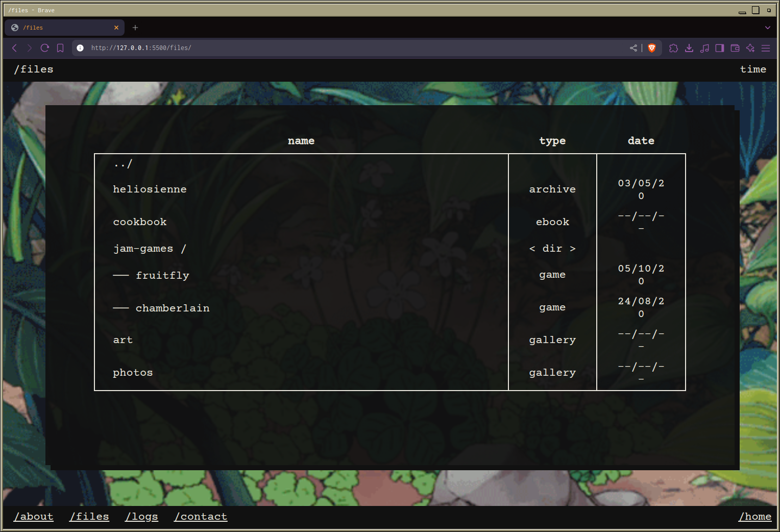Screen dimensions: 780x532
Task: Toggle the browser sidebar panel
Action: [720, 48]
